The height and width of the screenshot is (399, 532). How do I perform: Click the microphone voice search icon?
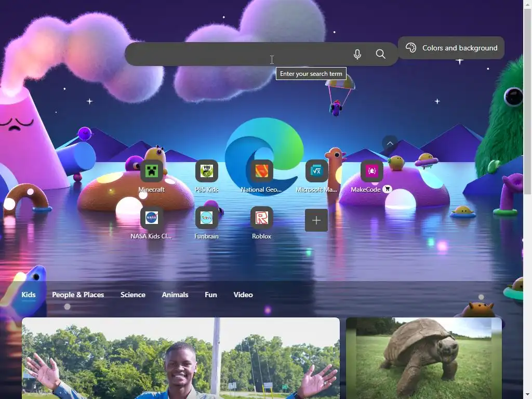(x=357, y=54)
